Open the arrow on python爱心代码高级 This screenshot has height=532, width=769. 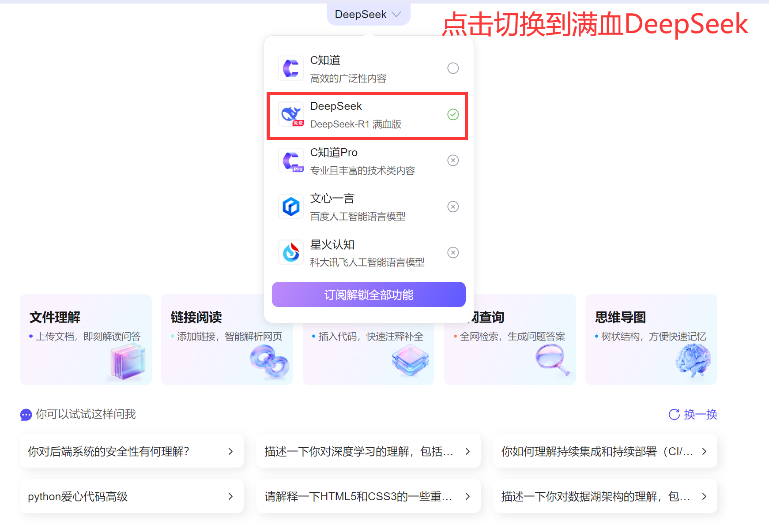pyautogui.click(x=230, y=496)
